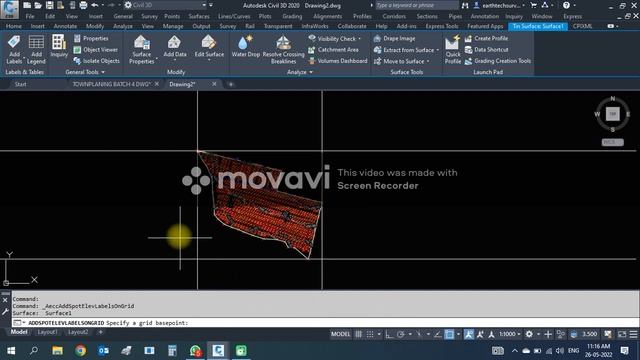Toggle snap mode dots icon

[x=370, y=334]
